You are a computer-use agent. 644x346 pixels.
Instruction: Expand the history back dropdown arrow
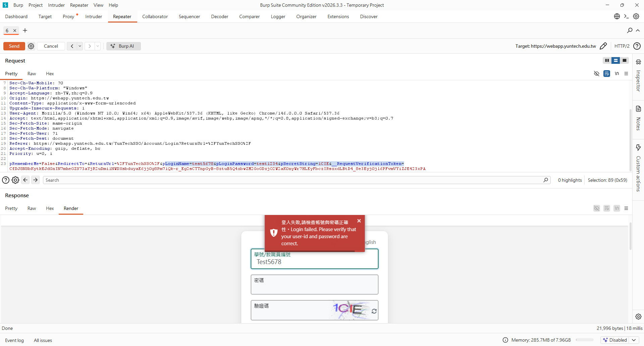80,46
